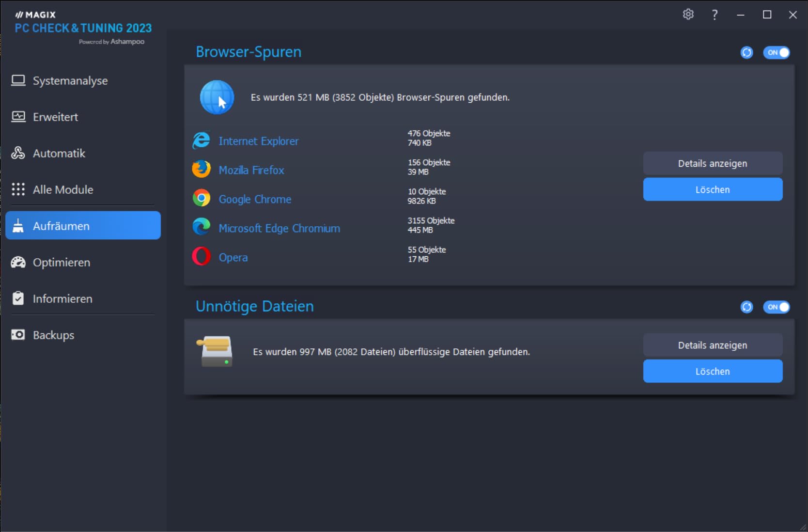Image resolution: width=808 pixels, height=532 pixels.
Task: Click the PC Check & Tuning 2023 logo
Action: [83, 28]
